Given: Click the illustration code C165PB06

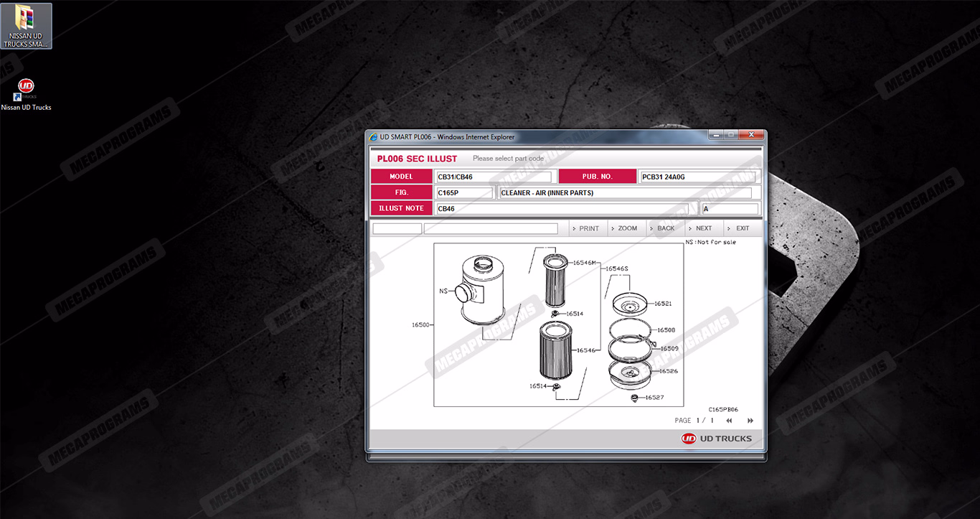Looking at the screenshot, I should click(723, 410).
